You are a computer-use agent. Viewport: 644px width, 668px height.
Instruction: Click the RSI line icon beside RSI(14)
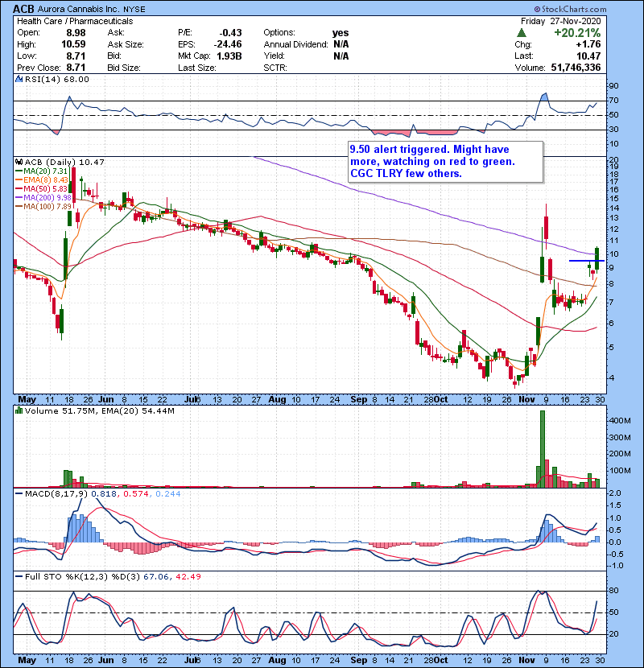[19, 79]
